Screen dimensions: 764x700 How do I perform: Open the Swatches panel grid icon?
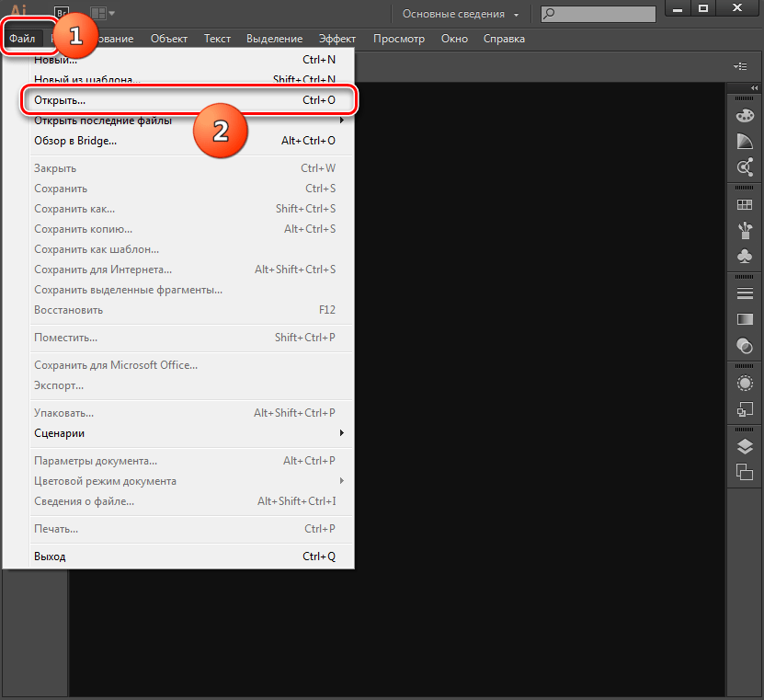tap(745, 204)
